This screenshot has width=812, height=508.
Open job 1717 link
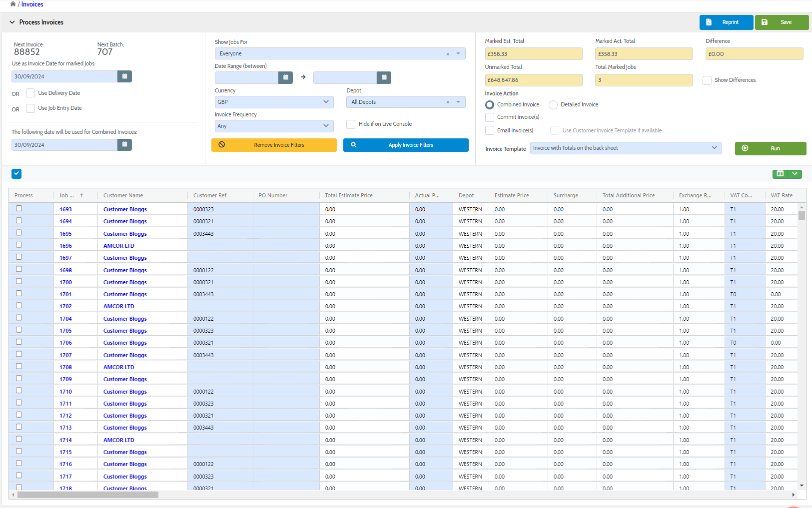[65, 477]
